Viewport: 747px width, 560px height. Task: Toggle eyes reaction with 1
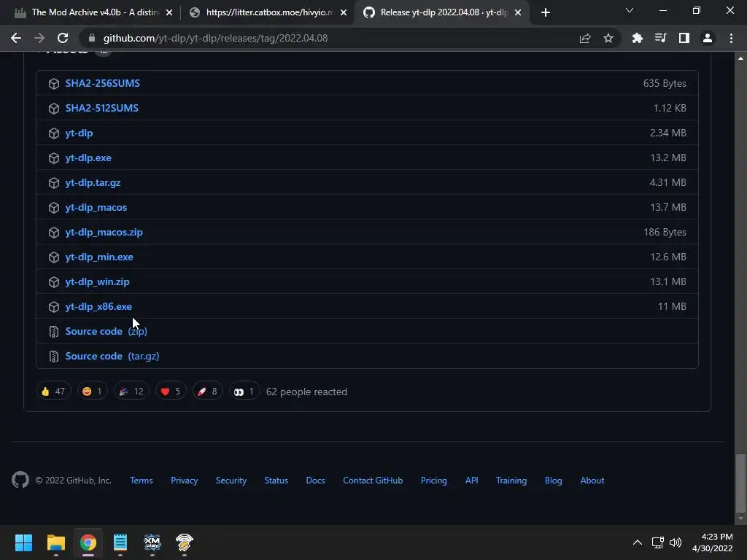tap(244, 392)
